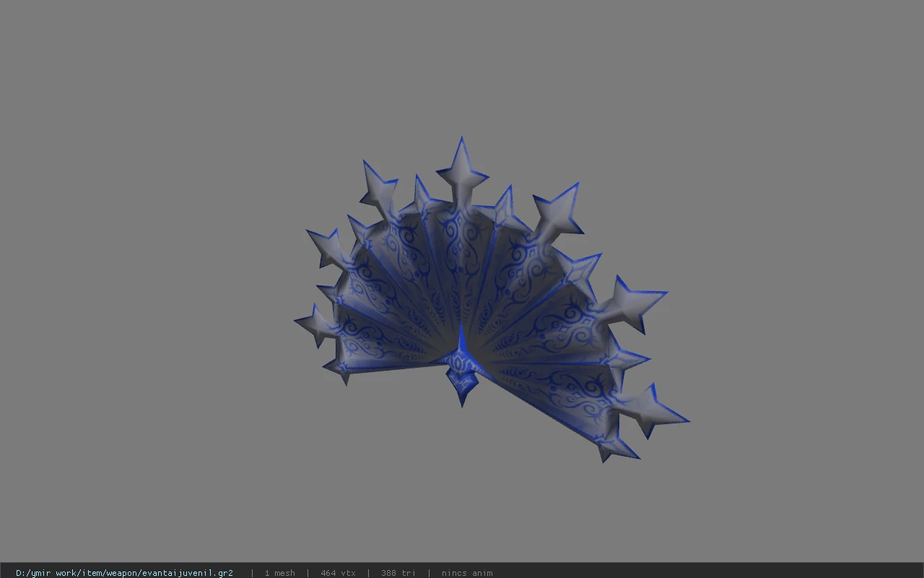Select the blue fan 3D model in viewport

point(491,300)
